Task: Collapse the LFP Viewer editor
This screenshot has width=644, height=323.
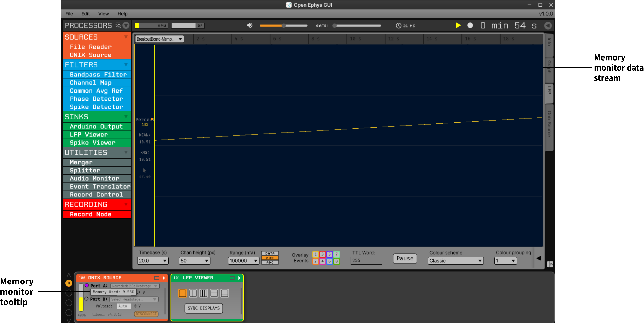Action: click(x=239, y=278)
